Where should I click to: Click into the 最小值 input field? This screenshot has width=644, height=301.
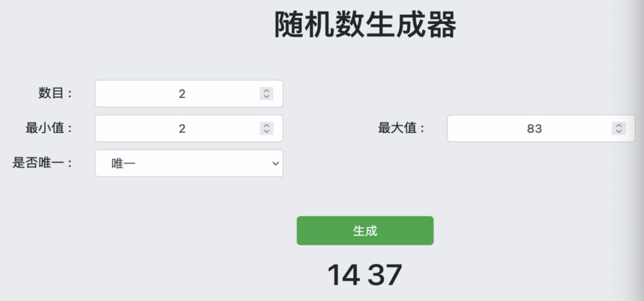[179, 128]
